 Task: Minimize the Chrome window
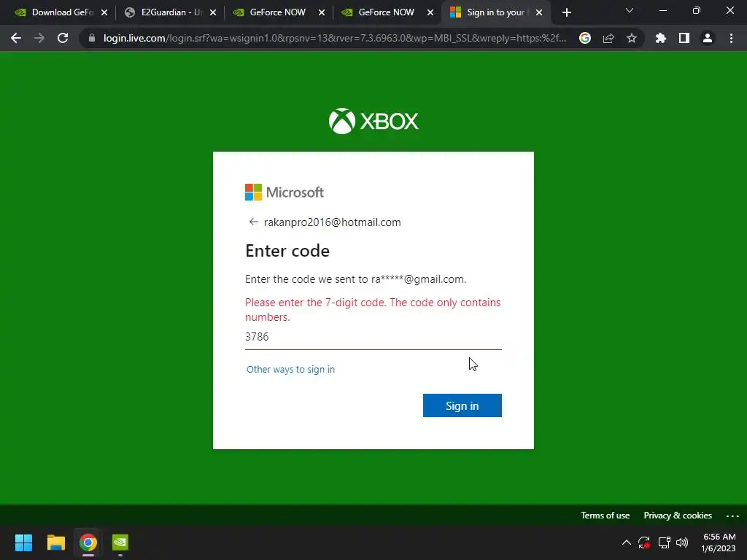coord(662,10)
